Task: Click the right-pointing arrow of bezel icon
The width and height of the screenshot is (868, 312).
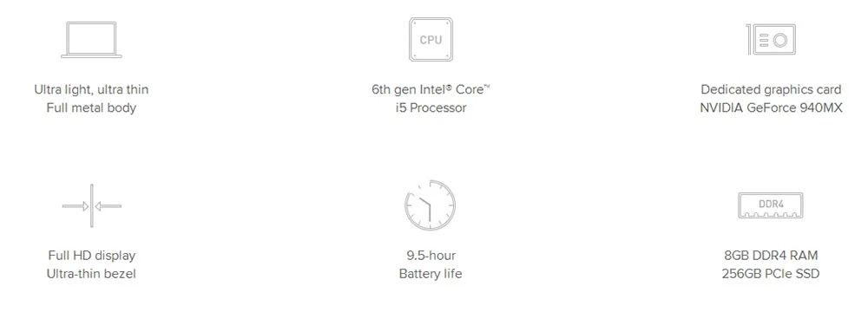Action: [76, 206]
